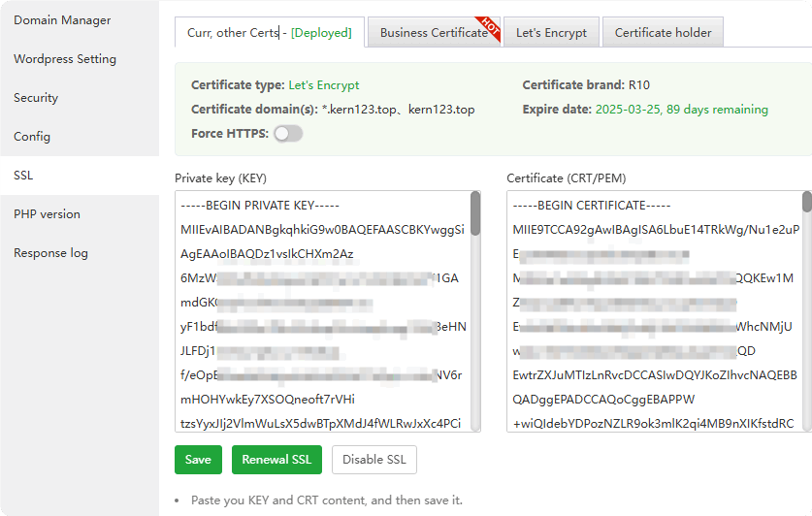Switch to the Let's Encrypt tab
Screen dimensions: 812x516
(x=551, y=33)
